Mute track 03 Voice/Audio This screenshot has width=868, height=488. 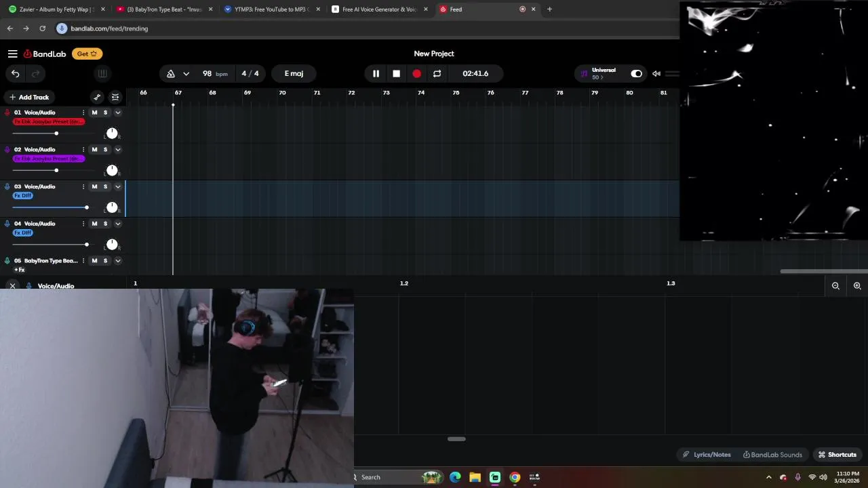point(94,186)
